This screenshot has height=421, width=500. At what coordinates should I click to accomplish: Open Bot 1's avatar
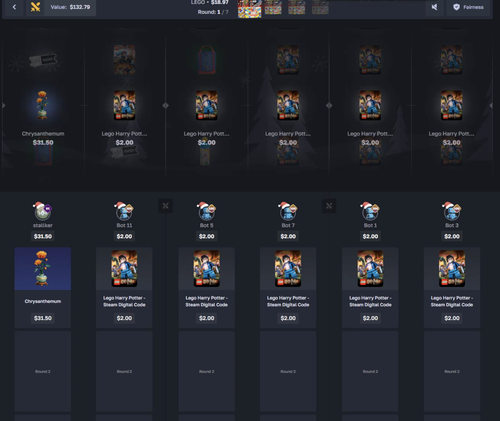pos(370,211)
